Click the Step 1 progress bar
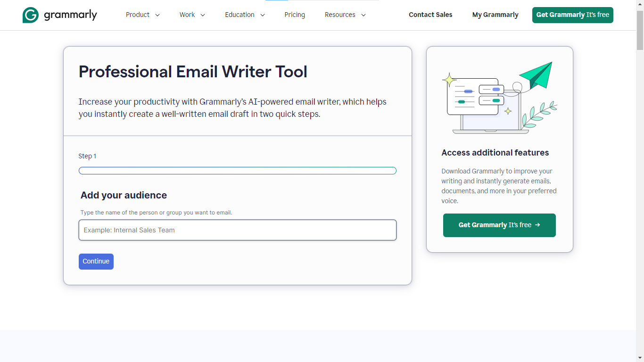 point(238,171)
